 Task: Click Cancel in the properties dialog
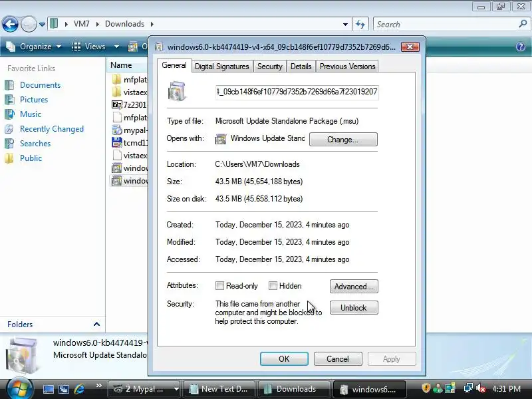pyautogui.click(x=338, y=359)
